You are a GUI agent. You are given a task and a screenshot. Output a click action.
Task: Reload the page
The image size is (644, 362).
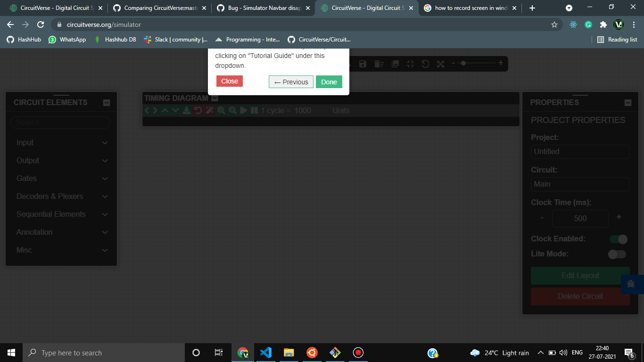(x=41, y=25)
